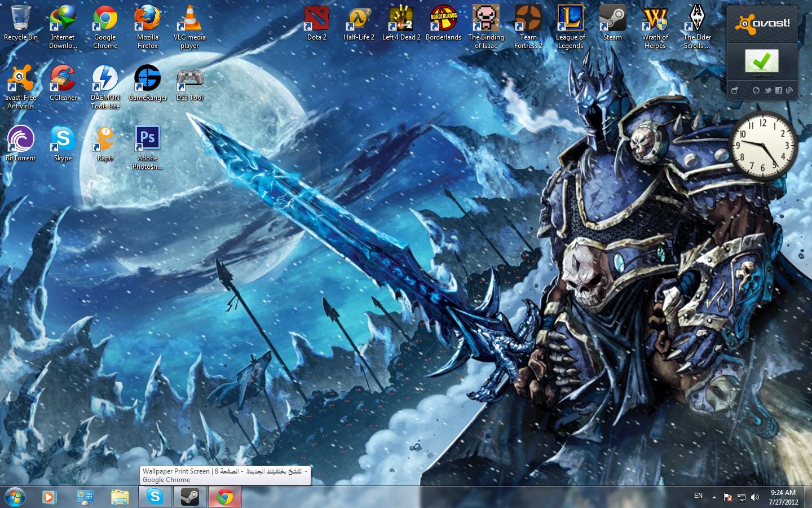Select the avast! Free Antivirus shortcut
The width and height of the screenshot is (812, 508).
click(x=21, y=87)
